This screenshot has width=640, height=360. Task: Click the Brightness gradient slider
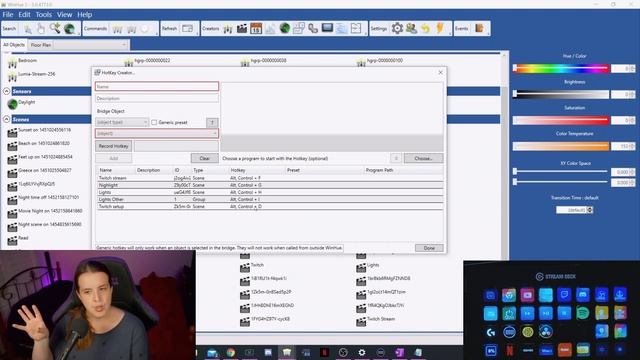(x=561, y=94)
